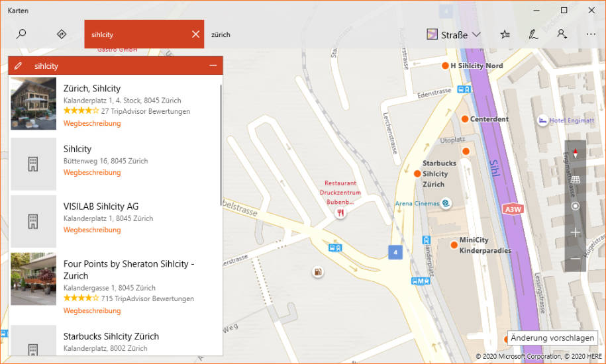Select the Arena Cinemas map marker

[x=446, y=203]
